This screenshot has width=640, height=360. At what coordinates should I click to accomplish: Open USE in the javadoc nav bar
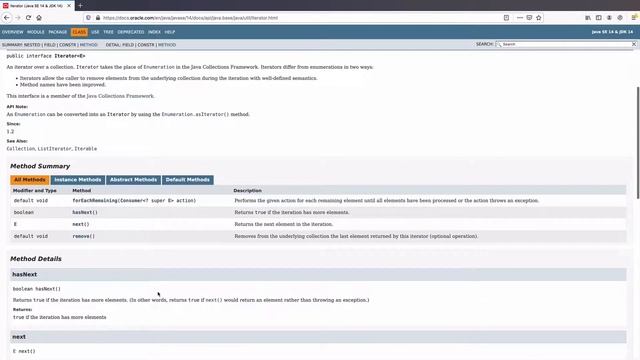[95, 32]
